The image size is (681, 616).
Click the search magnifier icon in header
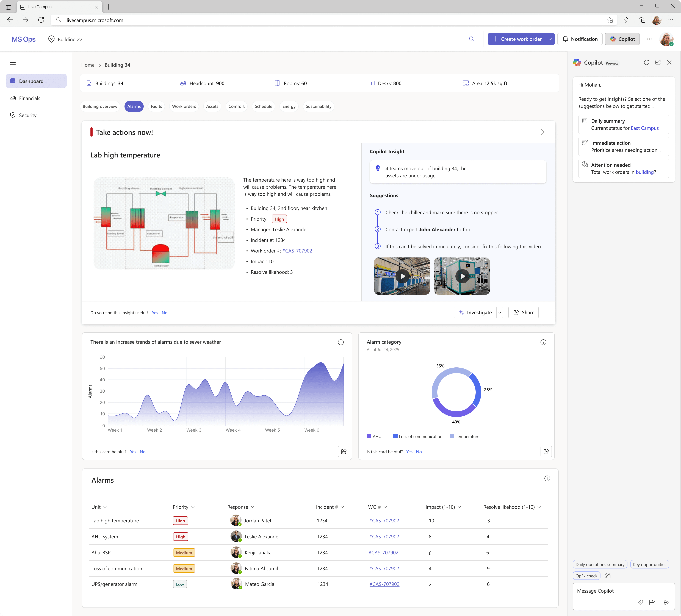pyautogui.click(x=472, y=39)
